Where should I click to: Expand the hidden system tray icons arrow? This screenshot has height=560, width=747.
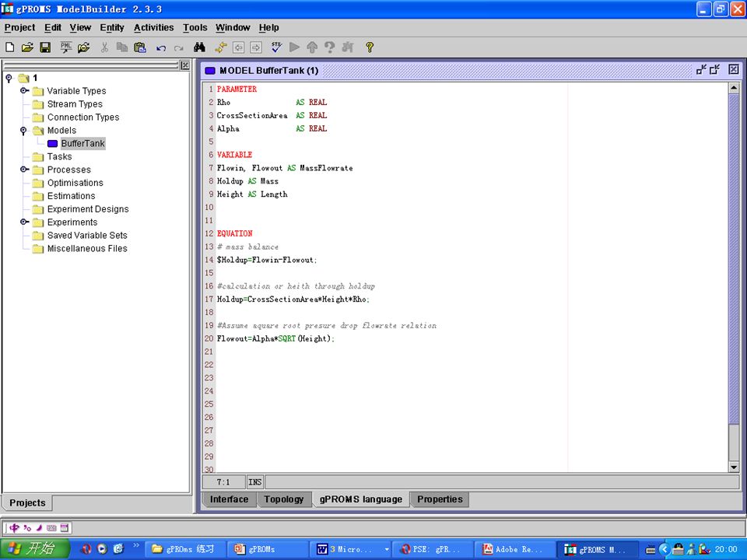click(664, 549)
